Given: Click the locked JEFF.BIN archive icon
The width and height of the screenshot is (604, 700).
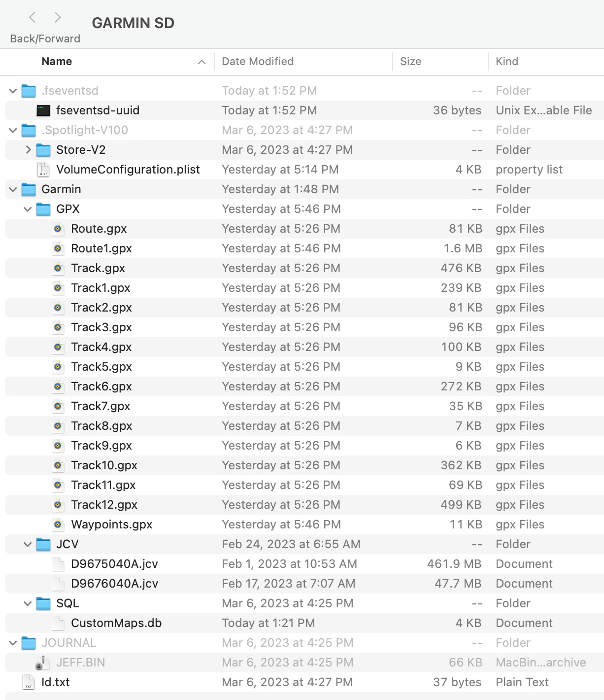Looking at the screenshot, I should (43, 663).
